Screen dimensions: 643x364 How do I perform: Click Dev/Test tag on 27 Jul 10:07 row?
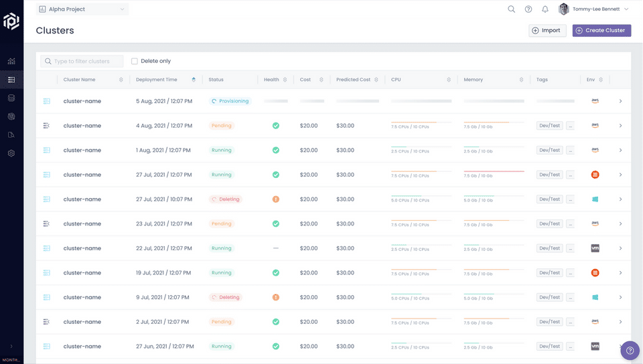point(549,199)
